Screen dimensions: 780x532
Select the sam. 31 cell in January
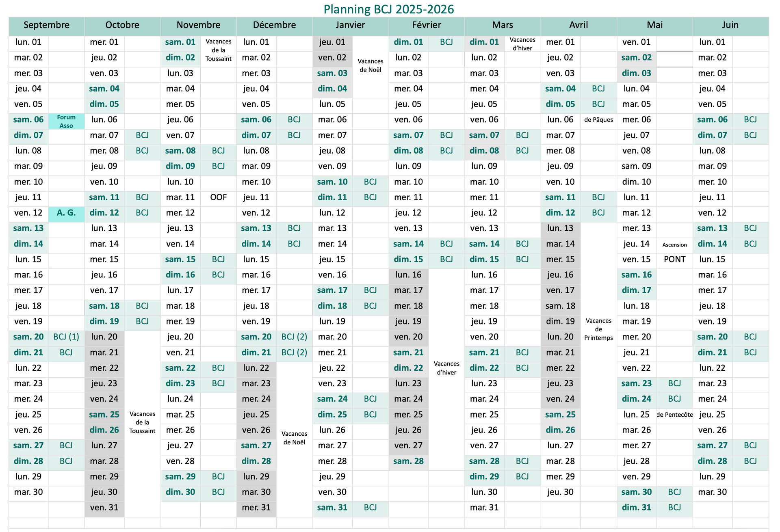pos(332,508)
